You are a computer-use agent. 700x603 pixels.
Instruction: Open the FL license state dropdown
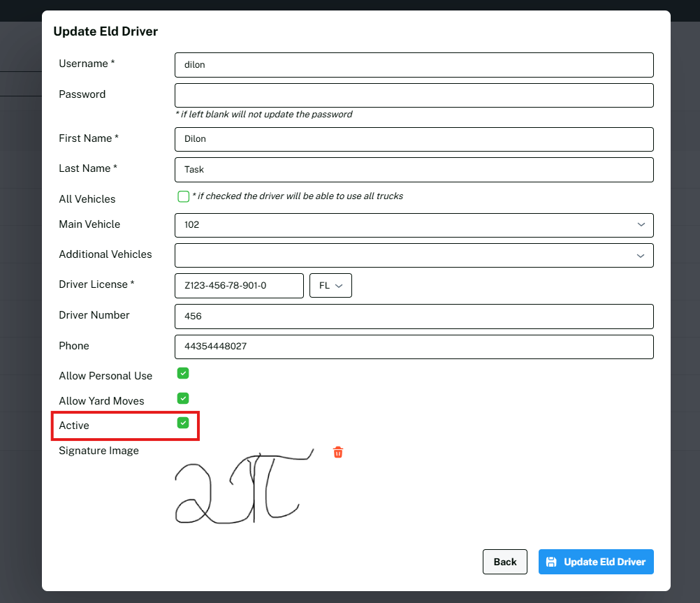(x=330, y=286)
